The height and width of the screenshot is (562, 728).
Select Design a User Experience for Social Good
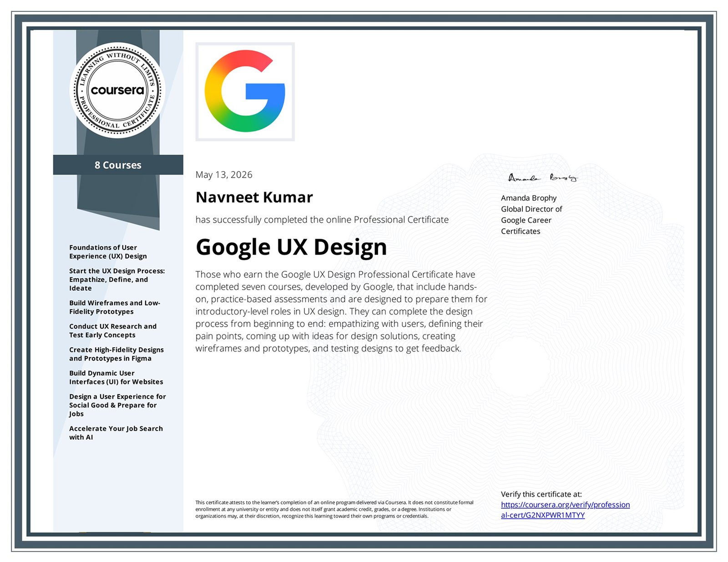pyautogui.click(x=117, y=405)
